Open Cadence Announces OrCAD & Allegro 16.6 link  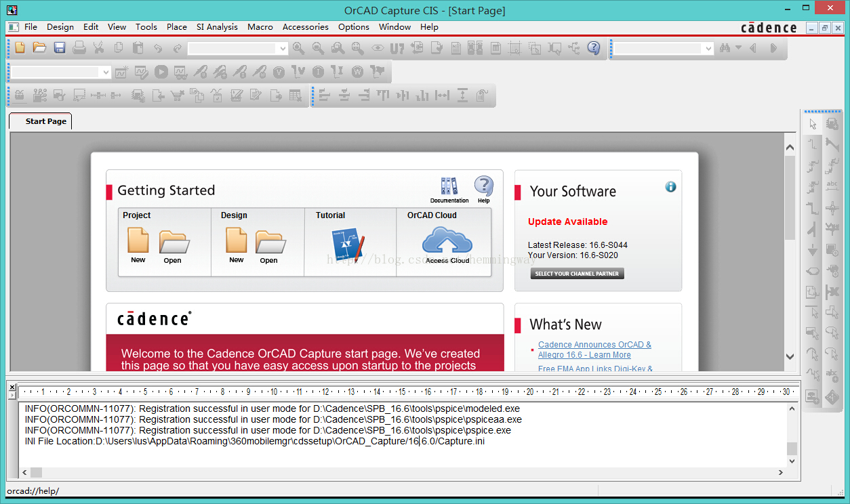[x=594, y=350]
